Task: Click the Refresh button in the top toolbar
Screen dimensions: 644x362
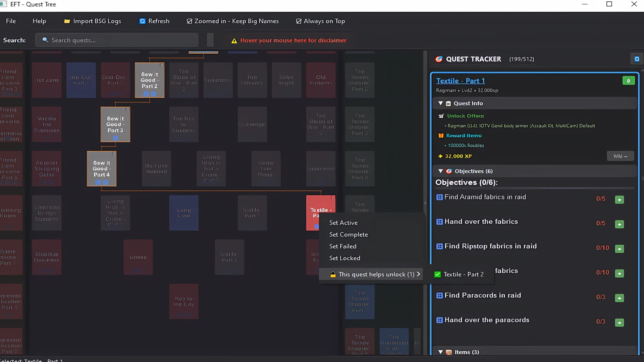Action: pyautogui.click(x=154, y=21)
